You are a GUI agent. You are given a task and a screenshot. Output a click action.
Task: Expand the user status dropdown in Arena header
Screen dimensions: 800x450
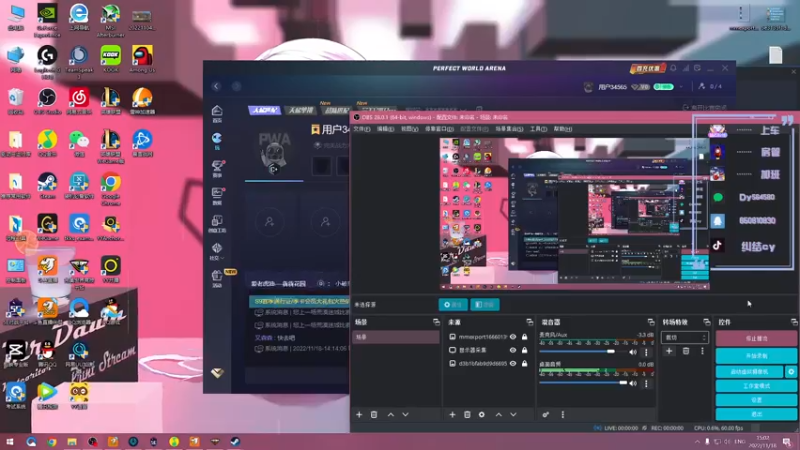coord(681,87)
